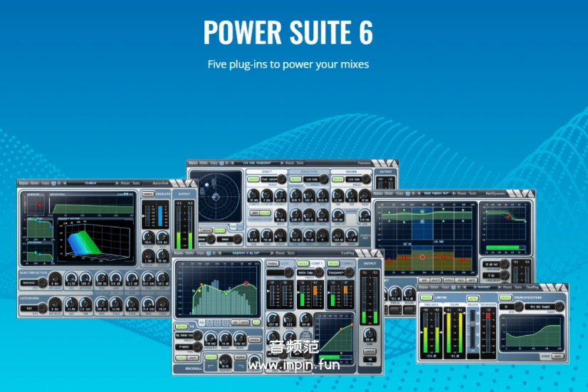This screenshot has height=392, width=588.
Task: Click the sound source ball in Panorama radar
Action: 206,185
